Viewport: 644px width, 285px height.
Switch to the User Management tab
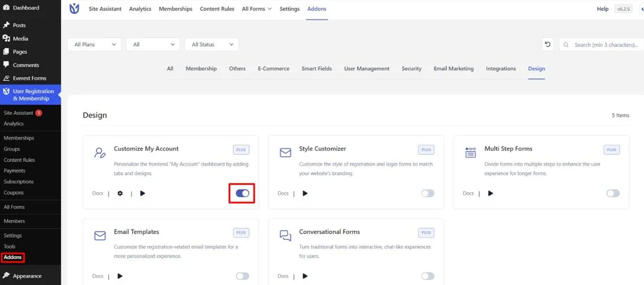tap(367, 68)
